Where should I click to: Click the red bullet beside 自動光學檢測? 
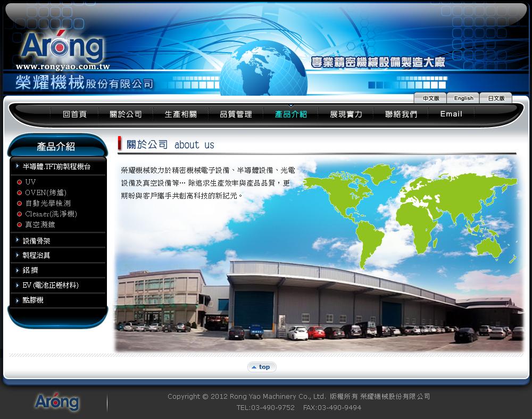(19, 204)
